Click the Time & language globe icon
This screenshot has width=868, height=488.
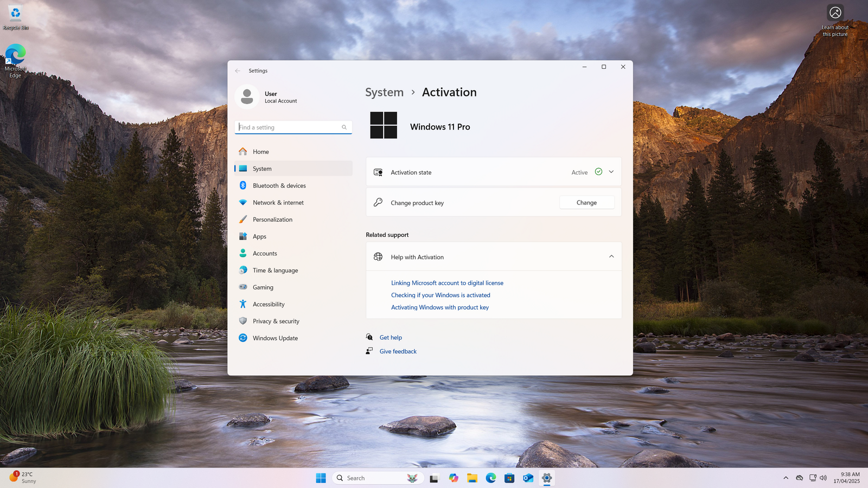point(243,270)
